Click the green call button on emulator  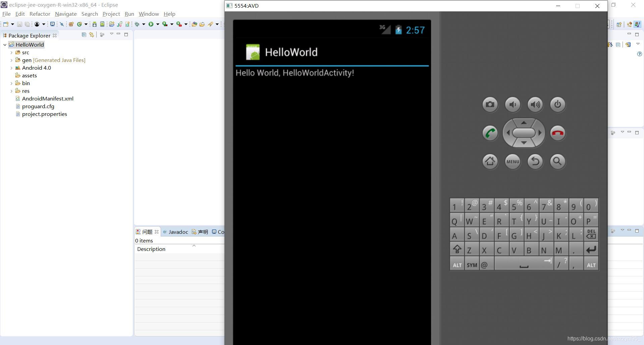click(x=490, y=133)
